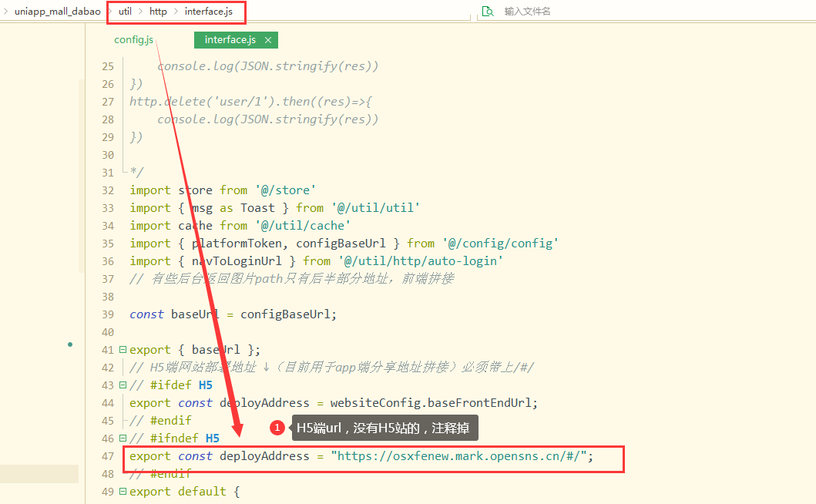
Task: Collapse fold marker at line 43
Action: coord(123,385)
